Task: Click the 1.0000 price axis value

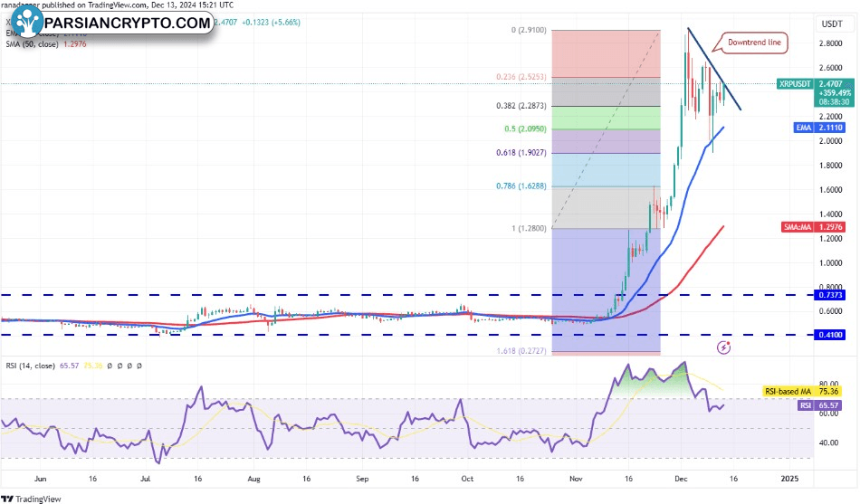Action: pyautogui.click(x=830, y=262)
